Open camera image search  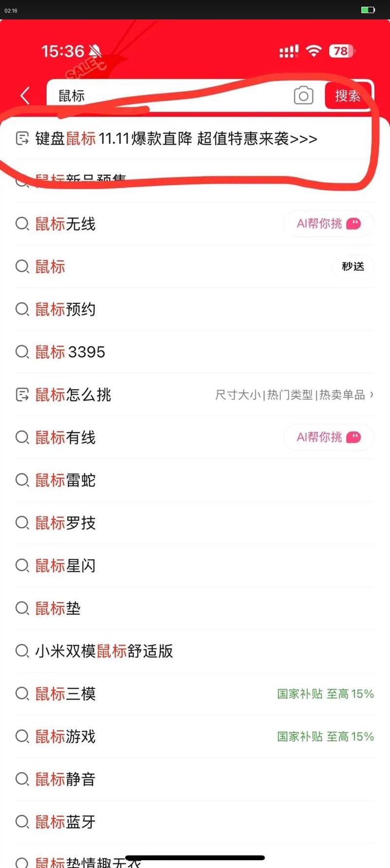tap(303, 96)
